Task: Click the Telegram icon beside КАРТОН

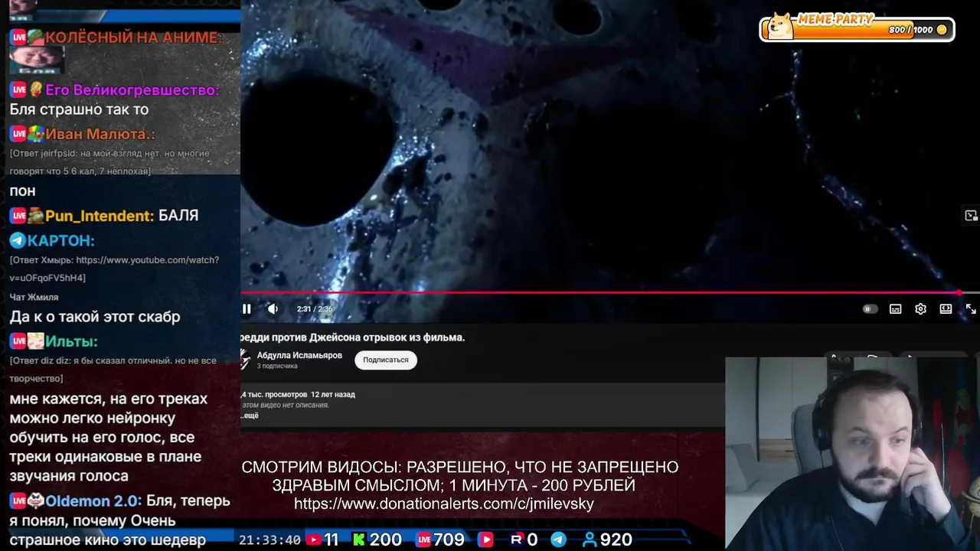Action: tap(18, 240)
